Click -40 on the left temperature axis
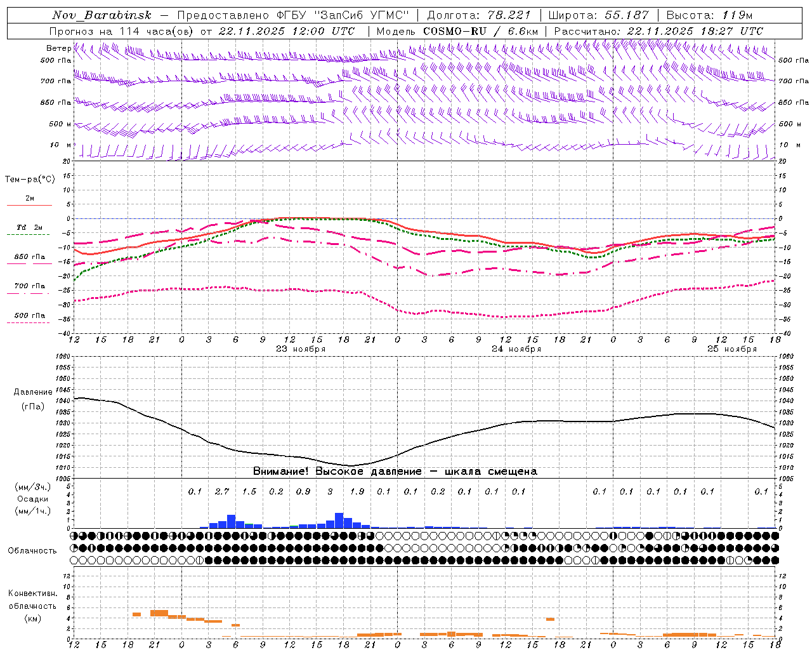This screenshot has height=650, width=812. (65, 333)
